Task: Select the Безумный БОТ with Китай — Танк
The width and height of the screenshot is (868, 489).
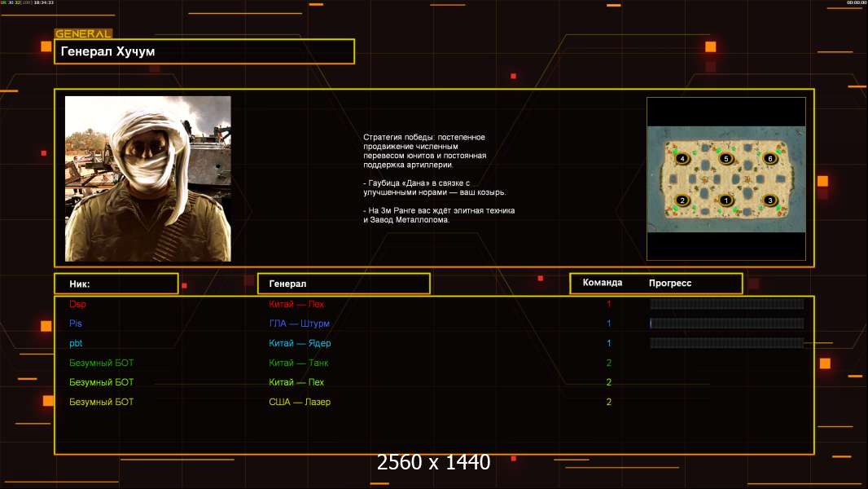Action: click(x=101, y=363)
